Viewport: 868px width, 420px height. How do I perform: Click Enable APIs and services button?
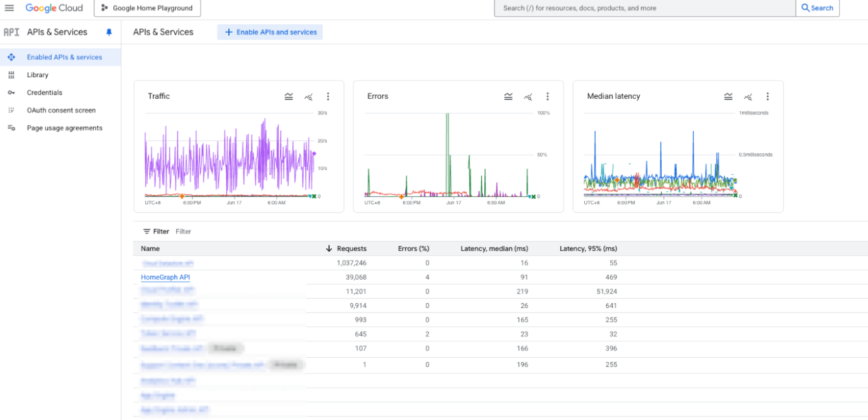coord(270,32)
